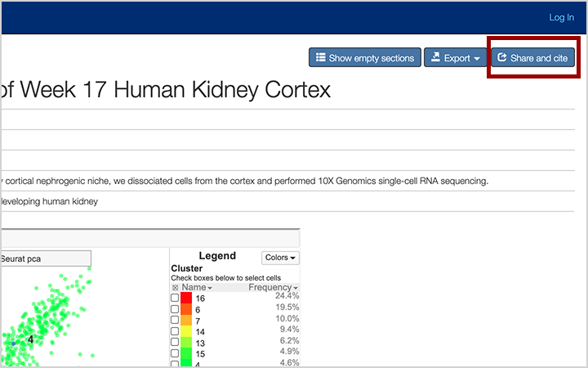The width and height of the screenshot is (588, 368).
Task: Check the box for cluster 13
Action: tap(175, 342)
